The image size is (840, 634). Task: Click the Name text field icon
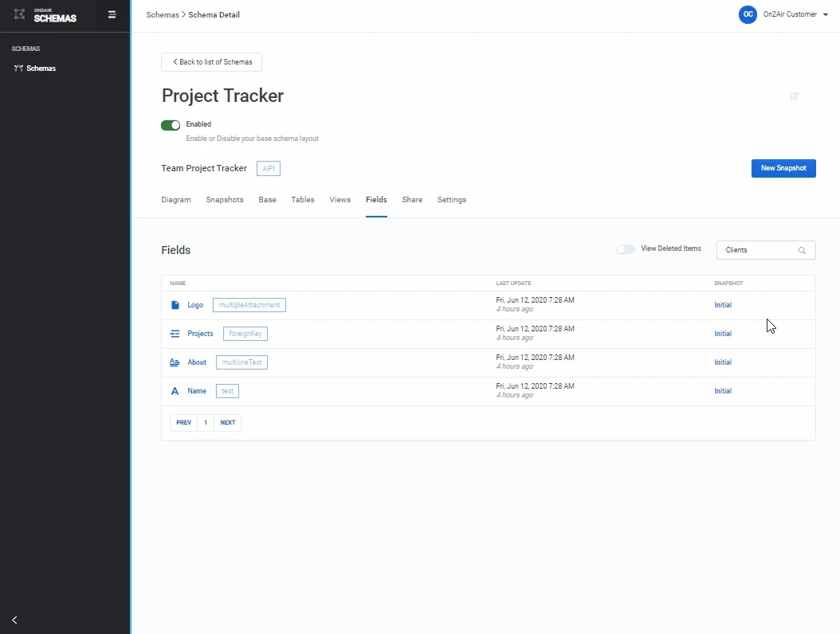(175, 391)
